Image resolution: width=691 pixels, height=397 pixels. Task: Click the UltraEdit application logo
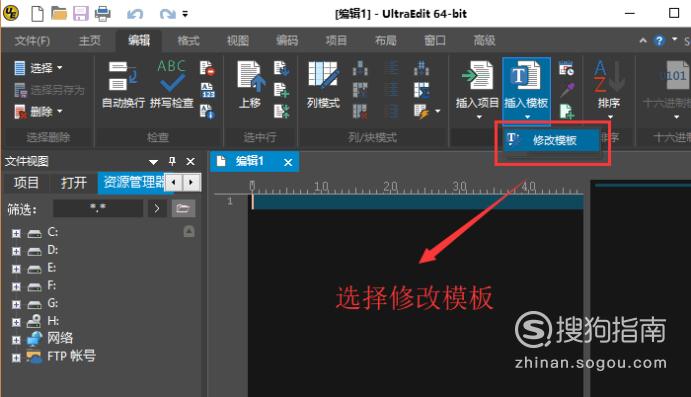point(11,13)
